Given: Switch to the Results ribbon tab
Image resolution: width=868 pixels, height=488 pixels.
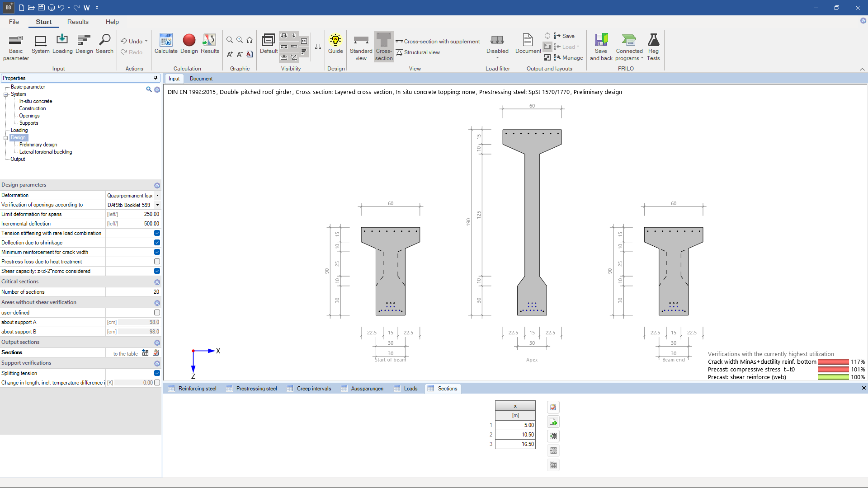Looking at the screenshot, I should pos(78,22).
